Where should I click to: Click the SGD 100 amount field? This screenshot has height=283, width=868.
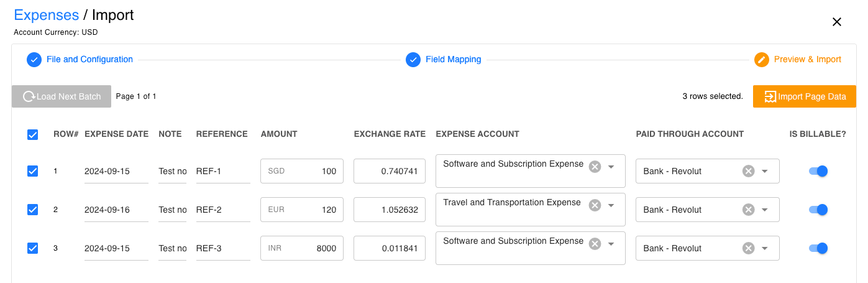pyautogui.click(x=302, y=171)
